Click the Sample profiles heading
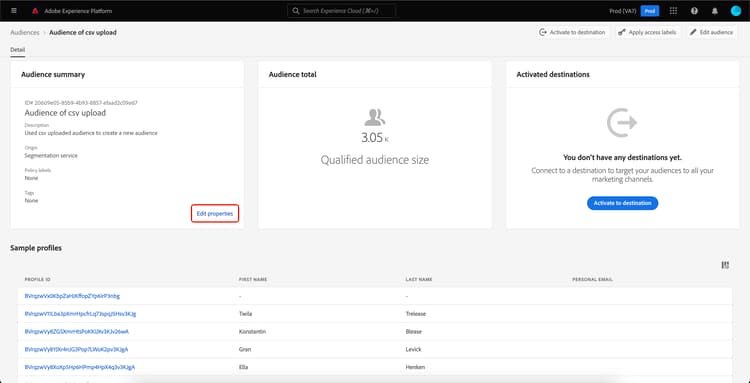The height and width of the screenshot is (383, 750). point(36,248)
